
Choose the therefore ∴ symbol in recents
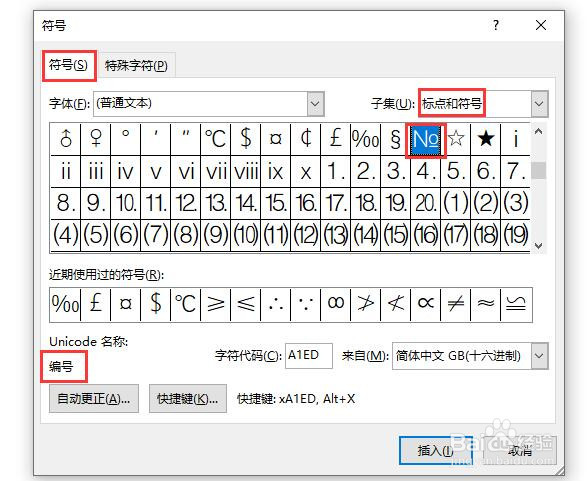tap(276, 304)
